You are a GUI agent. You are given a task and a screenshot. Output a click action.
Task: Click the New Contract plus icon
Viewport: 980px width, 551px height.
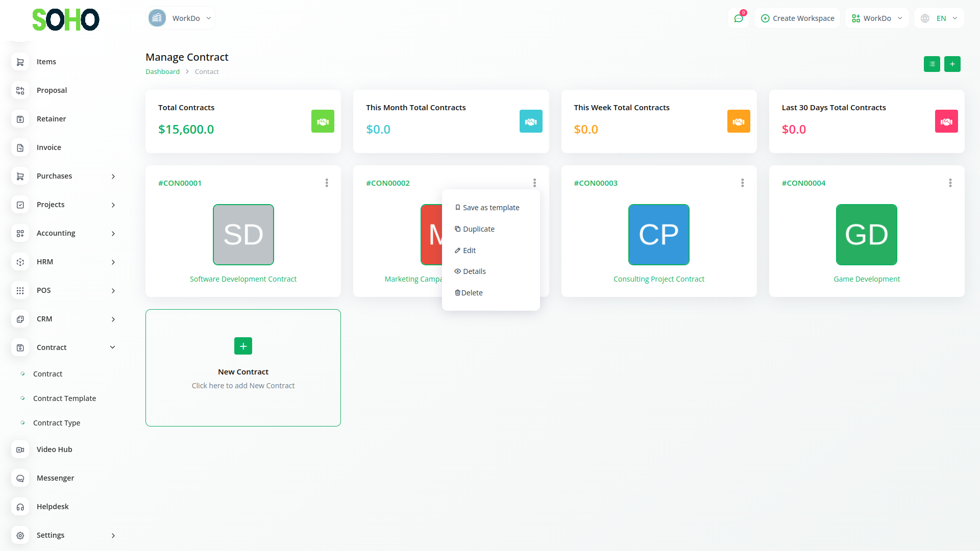pos(243,346)
